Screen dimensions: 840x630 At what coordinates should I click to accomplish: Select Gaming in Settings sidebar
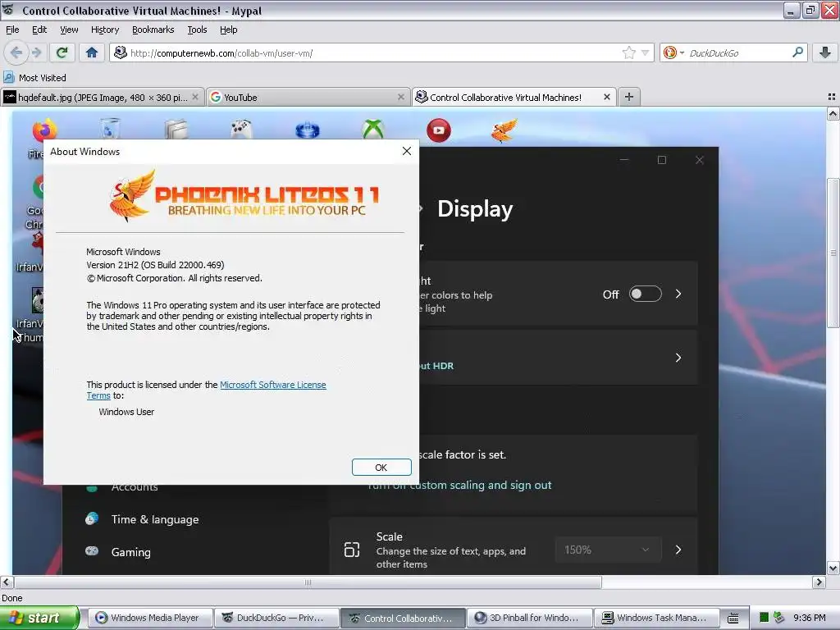(130, 552)
